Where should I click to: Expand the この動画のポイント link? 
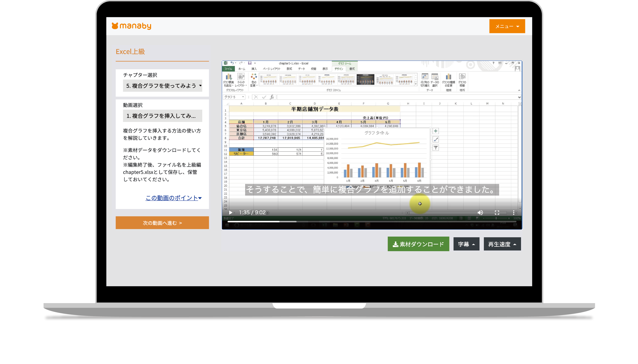pos(173,198)
